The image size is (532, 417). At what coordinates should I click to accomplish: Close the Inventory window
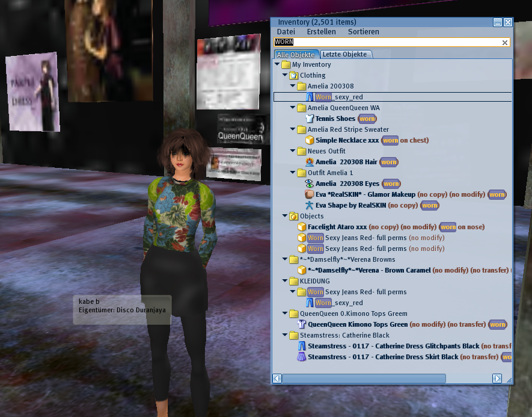[x=508, y=22]
